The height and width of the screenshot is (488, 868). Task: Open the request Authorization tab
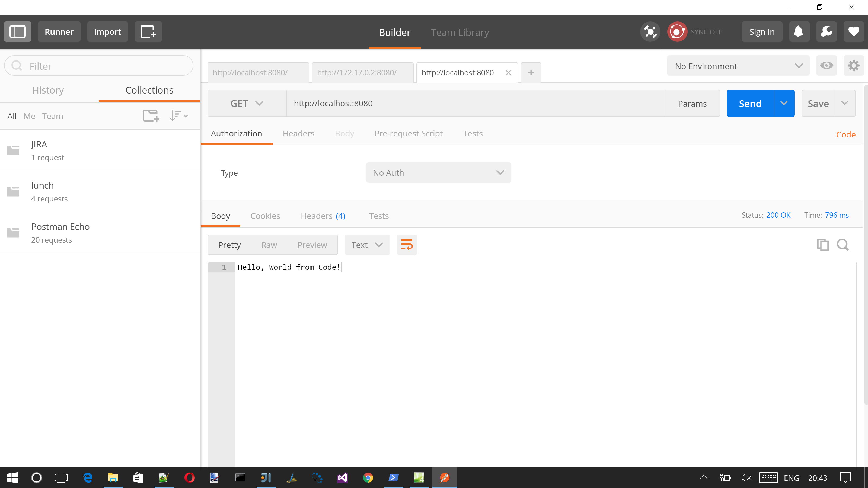point(236,133)
